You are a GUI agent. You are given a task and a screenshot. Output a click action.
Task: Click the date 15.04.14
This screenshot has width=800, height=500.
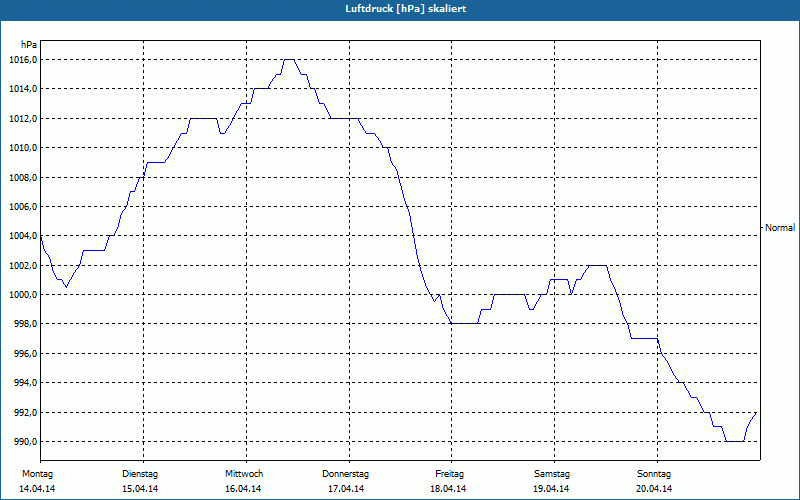pos(140,489)
